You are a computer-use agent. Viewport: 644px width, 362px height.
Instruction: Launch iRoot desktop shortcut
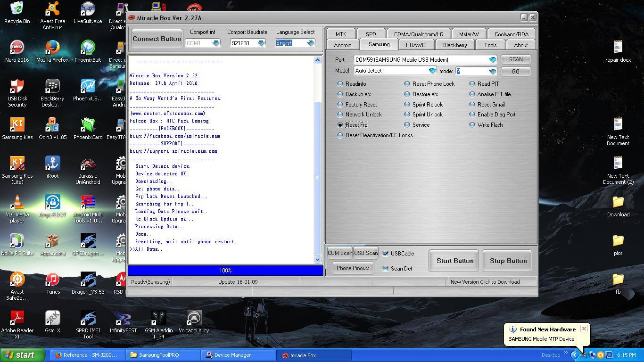coord(52,167)
